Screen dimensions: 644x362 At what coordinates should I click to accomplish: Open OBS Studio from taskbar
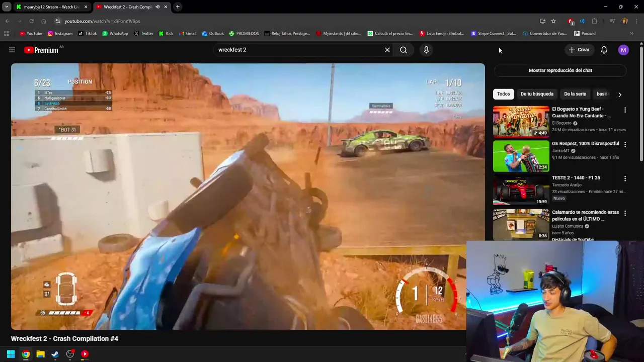click(70, 354)
